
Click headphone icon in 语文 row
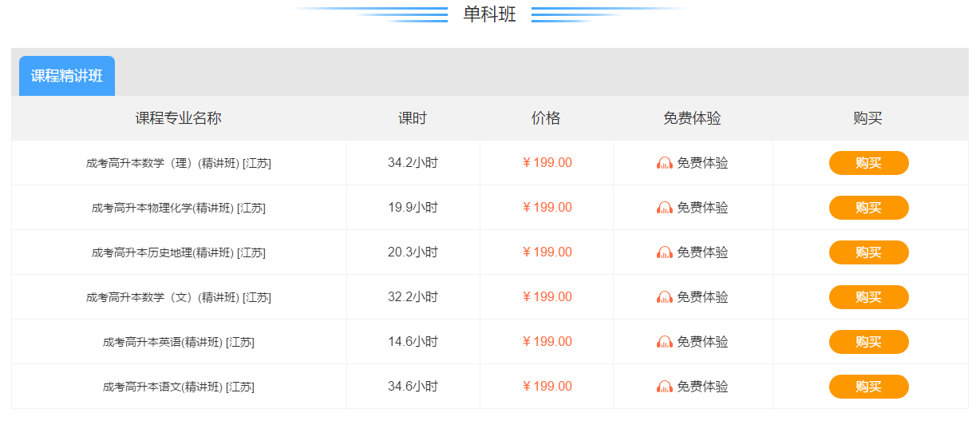664,387
